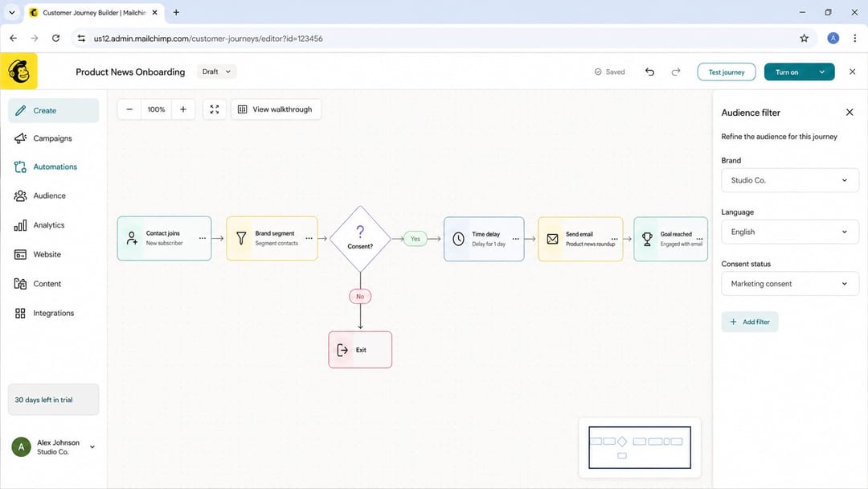Click the 30 days left in trial notice

coord(53,399)
